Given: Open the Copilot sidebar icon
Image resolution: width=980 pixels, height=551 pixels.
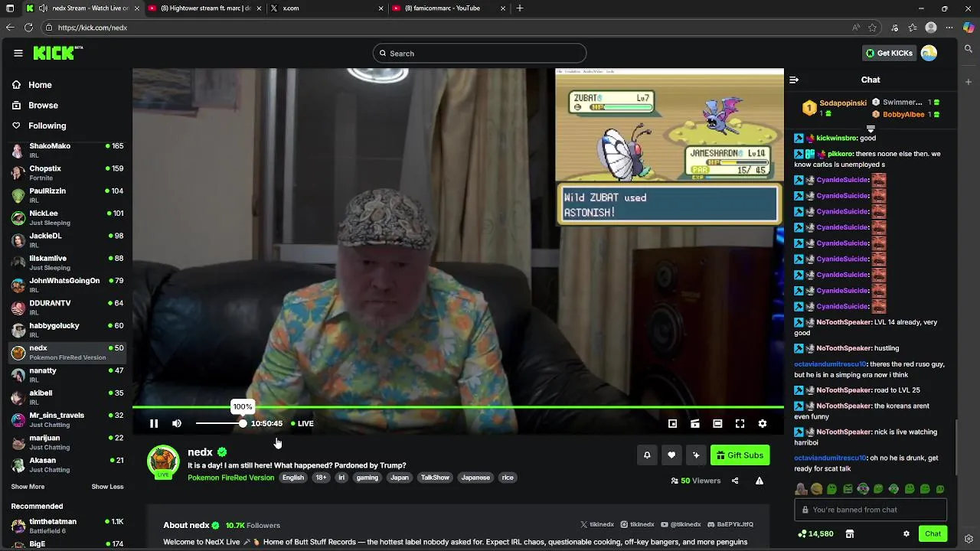Looking at the screenshot, I should coord(969,28).
